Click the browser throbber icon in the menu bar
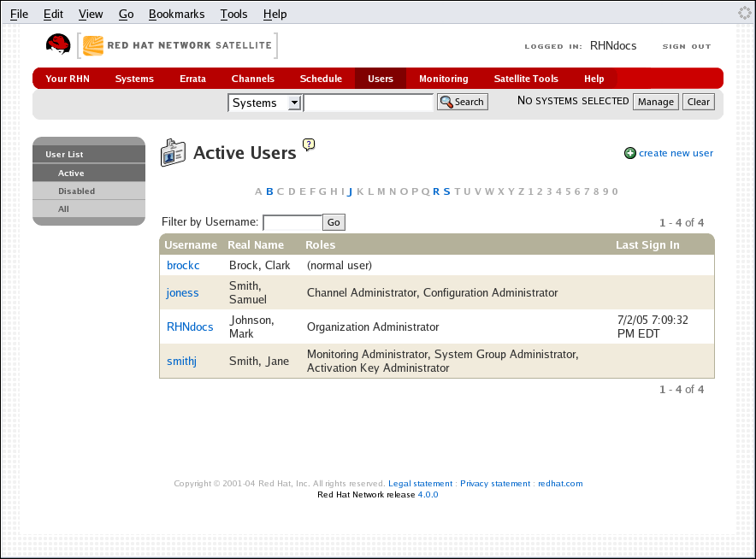The image size is (756, 559). [744, 13]
